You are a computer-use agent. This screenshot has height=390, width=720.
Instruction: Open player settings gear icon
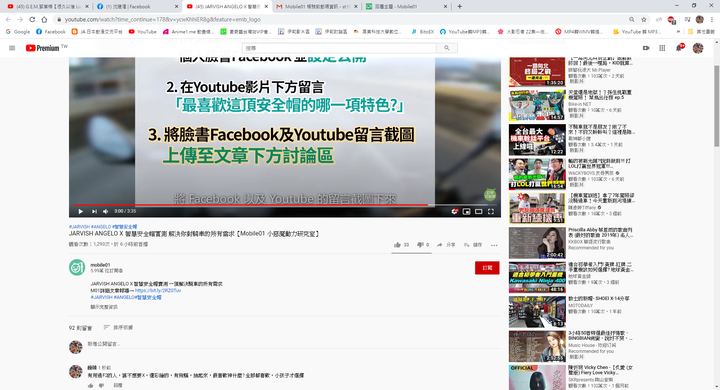pos(455,211)
